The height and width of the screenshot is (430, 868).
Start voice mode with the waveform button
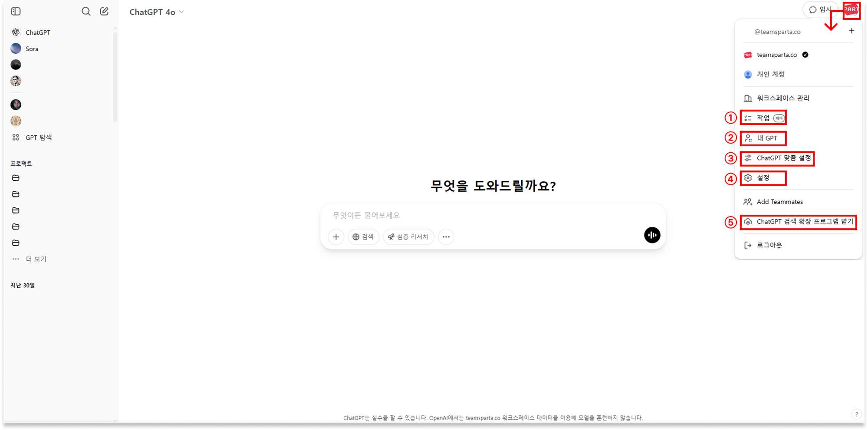[652, 235]
